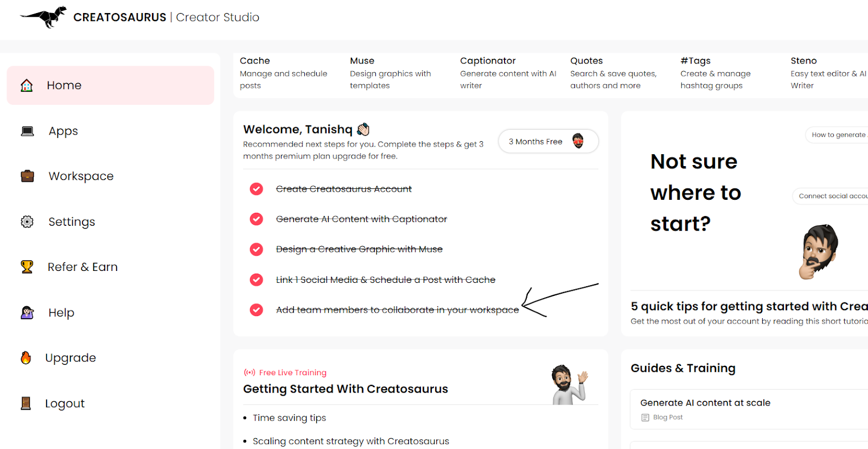Click the waving avatar in Getting Started card
The image size is (868, 449).
pyautogui.click(x=570, y=384)
